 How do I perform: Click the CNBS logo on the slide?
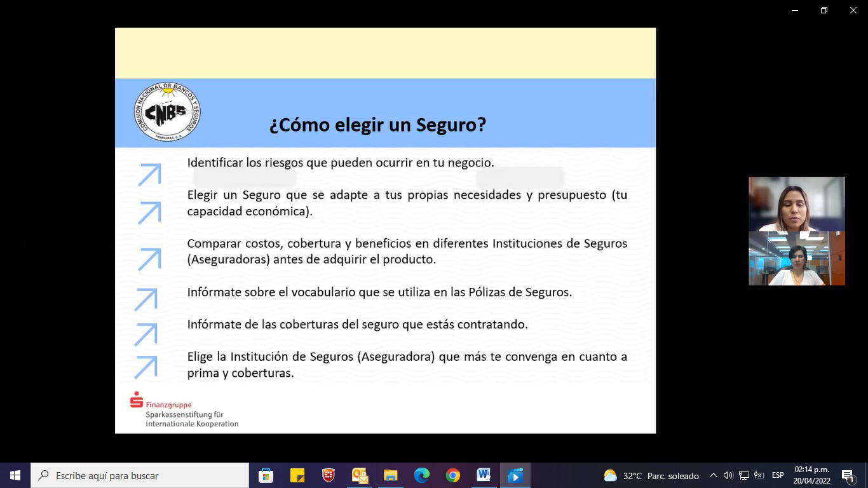coord(167,111)
